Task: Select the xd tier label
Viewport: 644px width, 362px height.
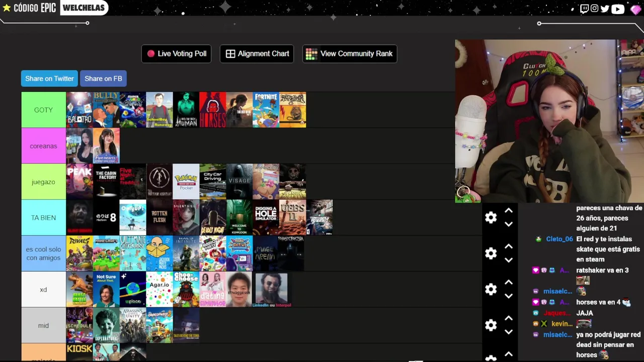Action: tap(43, 290)
